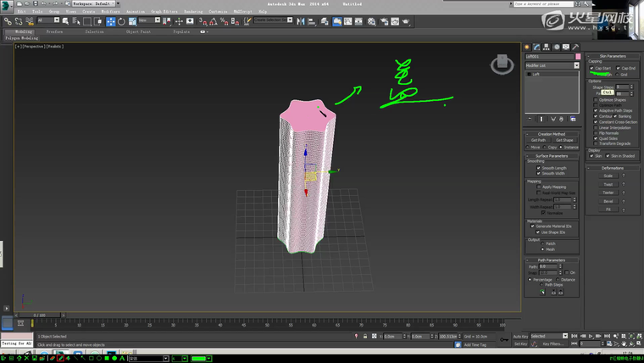Open the Modify command panel tab
This screenshot has height=363, width=644.
[536, 47]
